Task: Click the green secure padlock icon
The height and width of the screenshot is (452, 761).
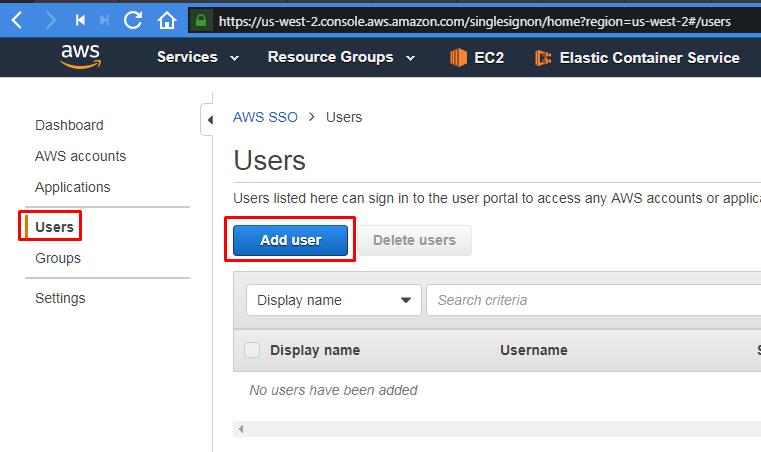Action: point(201,20)
